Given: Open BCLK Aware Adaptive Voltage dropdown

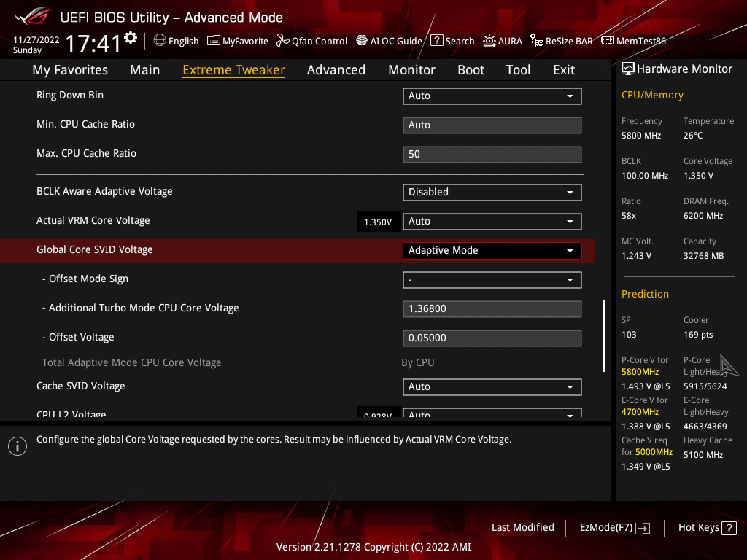Looking at the screenshot, I should [x=492, y=192].
